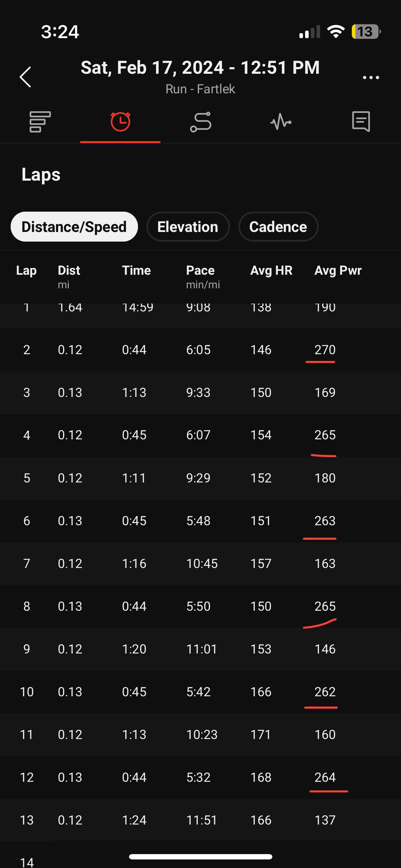Switch to the Elevation filter pill

coord(188,227)
